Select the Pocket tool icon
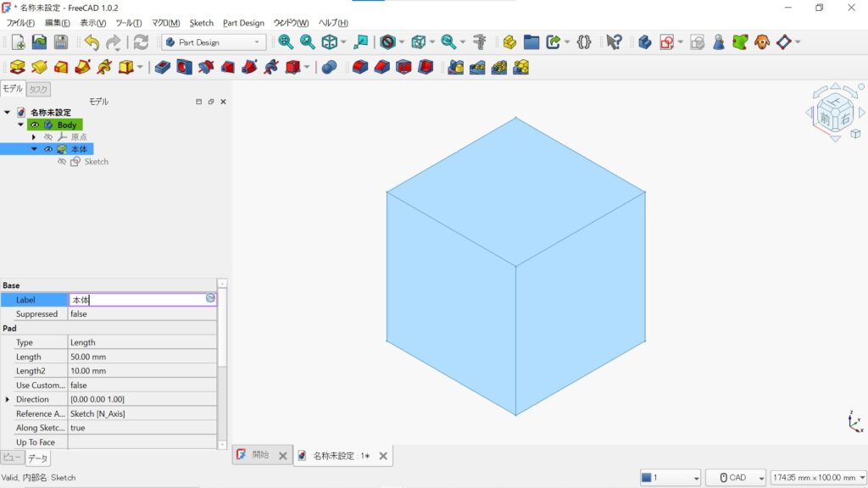This screenshot has width=868, height=488. 163,67
